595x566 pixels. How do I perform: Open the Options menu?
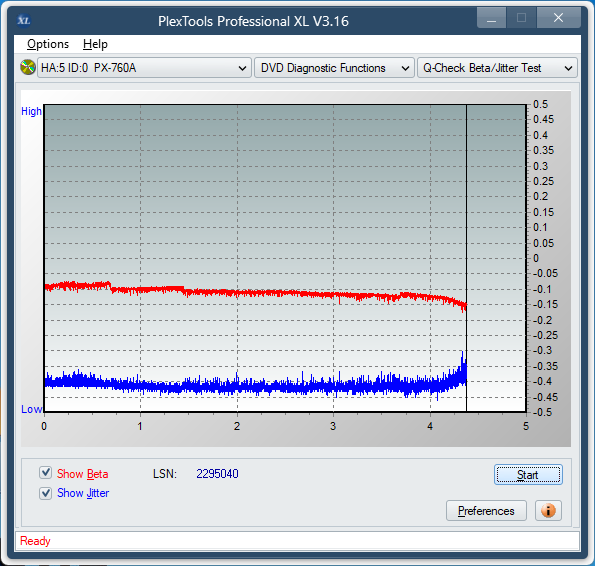click(48, 44)
